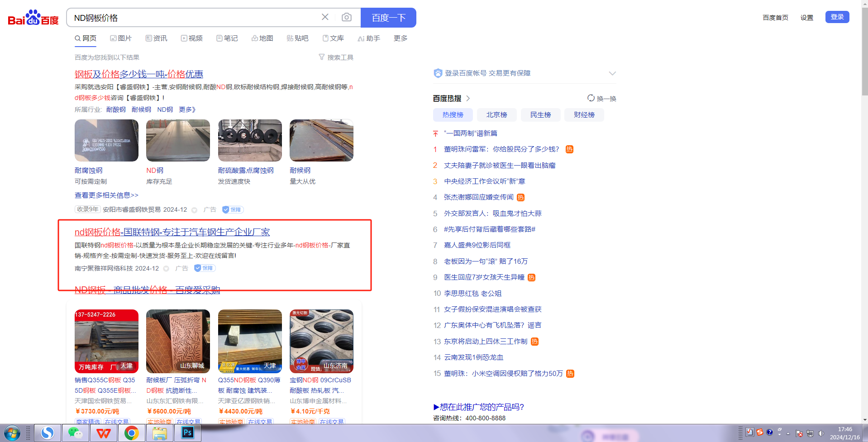Click the filter icon beside 搜索工具

[x=322, y=57]
